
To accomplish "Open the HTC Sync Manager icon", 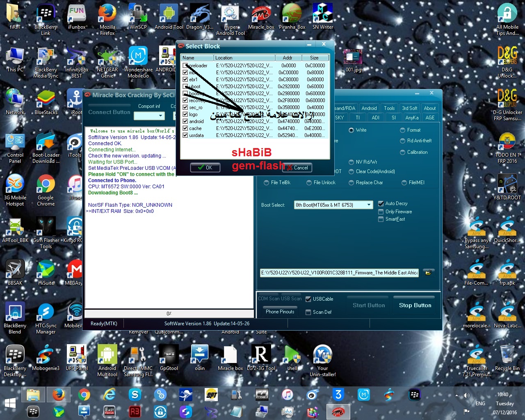I will [x=46, y=318].
